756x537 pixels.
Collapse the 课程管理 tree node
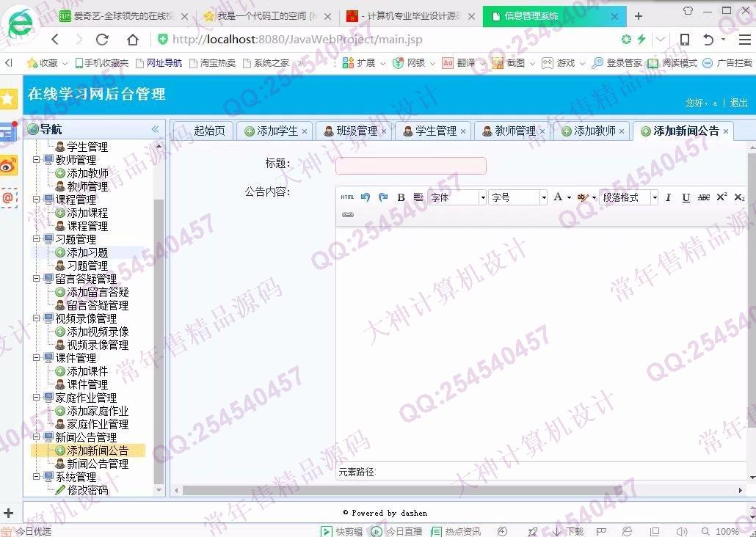tap(36, 199)
